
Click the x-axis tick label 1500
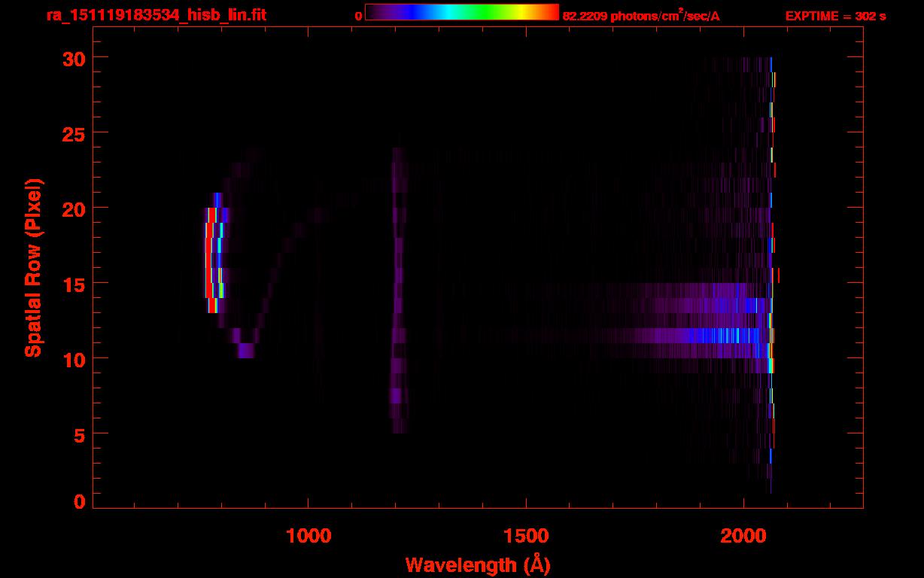tap(526, 536)
